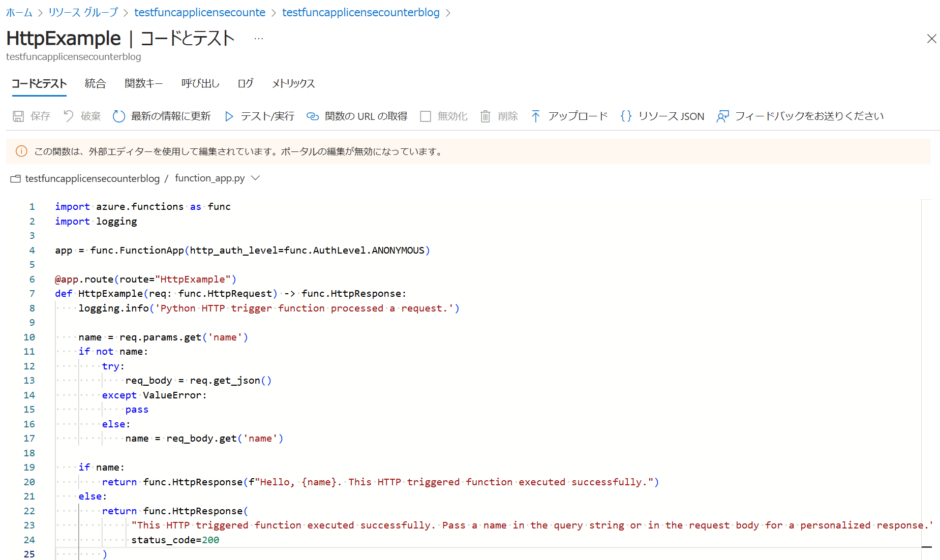Open the 呼び出し tab
The width and height of the screenshot is (940, 560).
tap(200, 83)
